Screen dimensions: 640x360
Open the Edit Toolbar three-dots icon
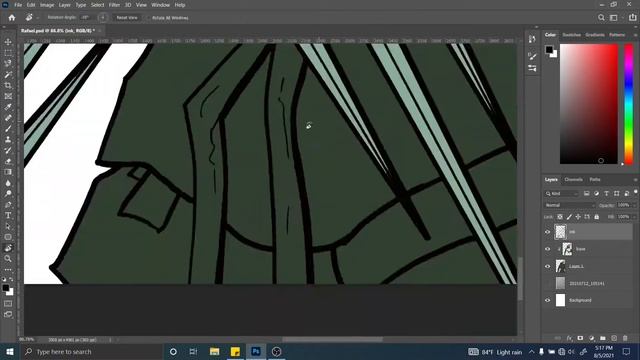pos(8,269)
